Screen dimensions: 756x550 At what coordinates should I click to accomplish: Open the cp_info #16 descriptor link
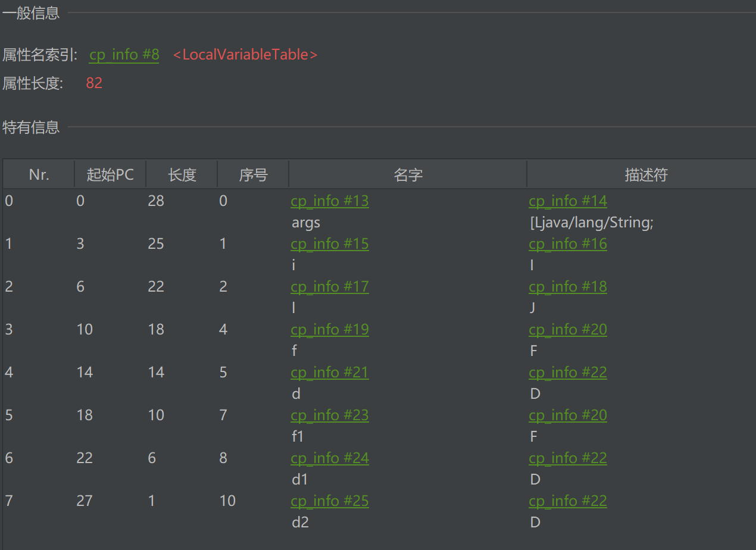567,244
